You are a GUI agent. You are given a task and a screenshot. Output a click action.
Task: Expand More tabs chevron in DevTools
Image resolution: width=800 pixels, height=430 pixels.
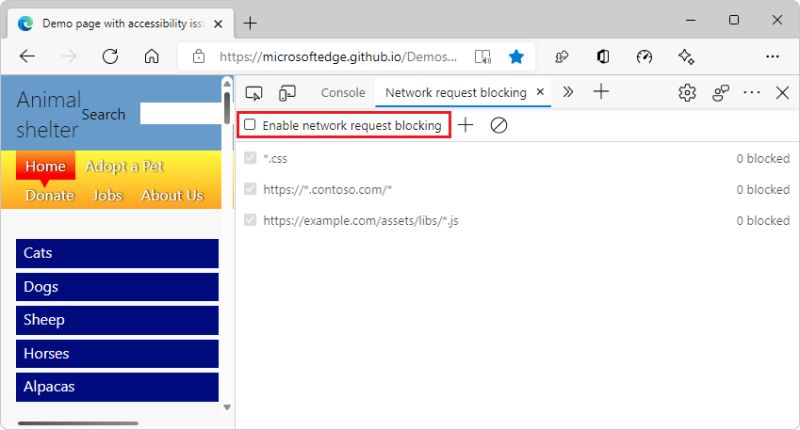pos(568,92)
